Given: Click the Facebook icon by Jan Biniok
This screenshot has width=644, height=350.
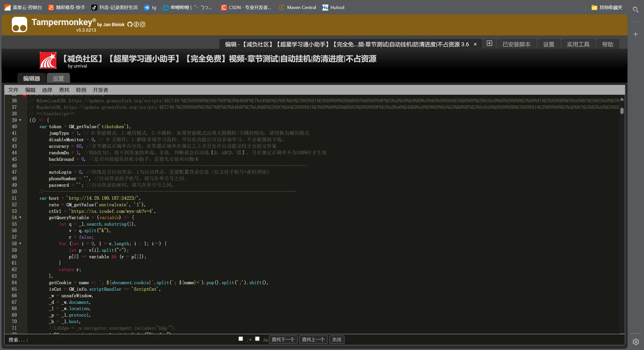Looking at the screenshot, I should tap(136, 24).
